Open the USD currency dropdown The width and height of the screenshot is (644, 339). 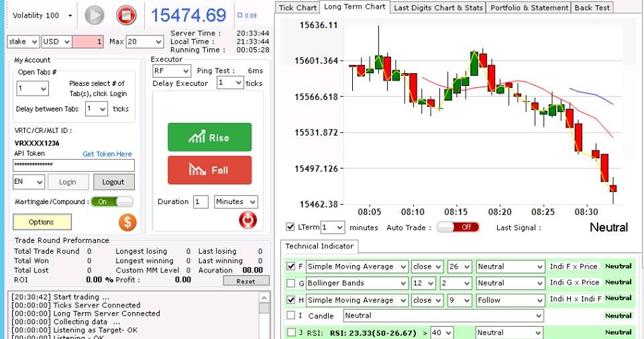click(56, 42)
